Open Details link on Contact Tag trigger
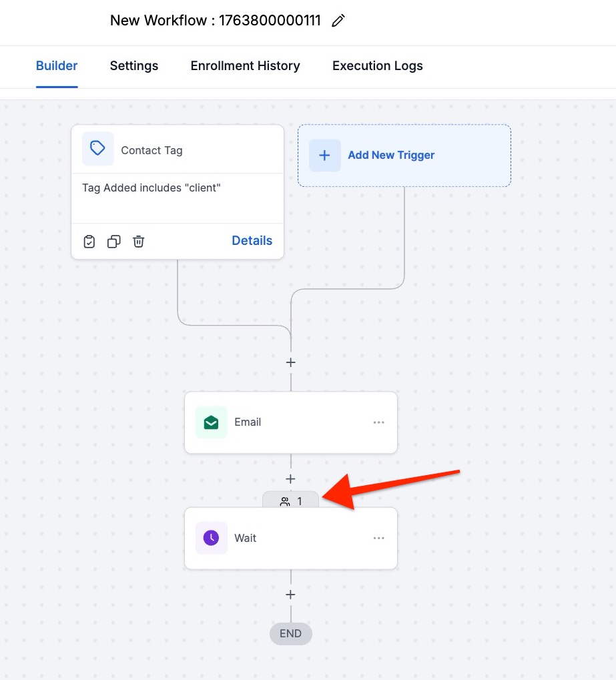 [x=252, y=241]
